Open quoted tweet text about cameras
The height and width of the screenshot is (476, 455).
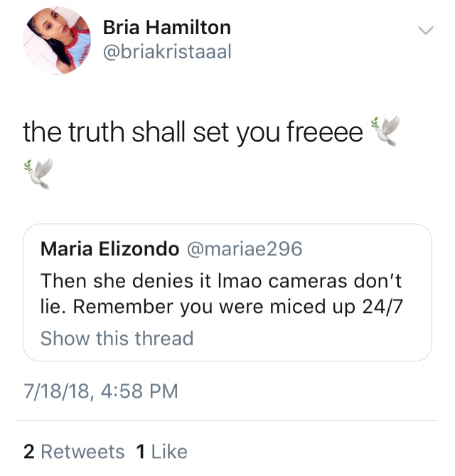coord(221,294)
